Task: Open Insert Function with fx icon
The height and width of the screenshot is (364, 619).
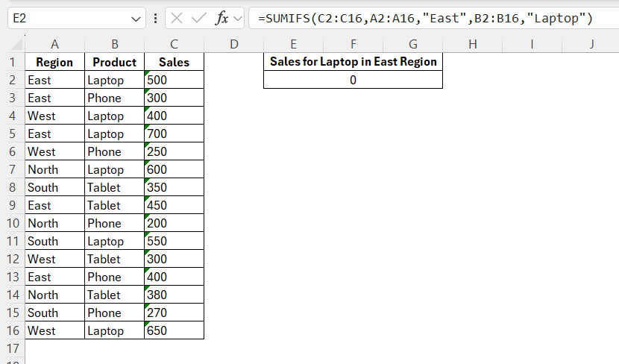Action: 221,19
